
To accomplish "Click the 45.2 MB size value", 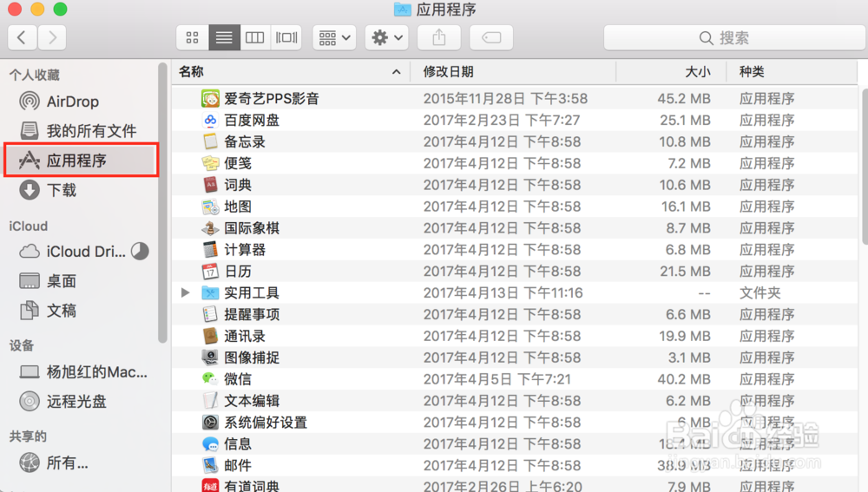I will click(684, 99).
